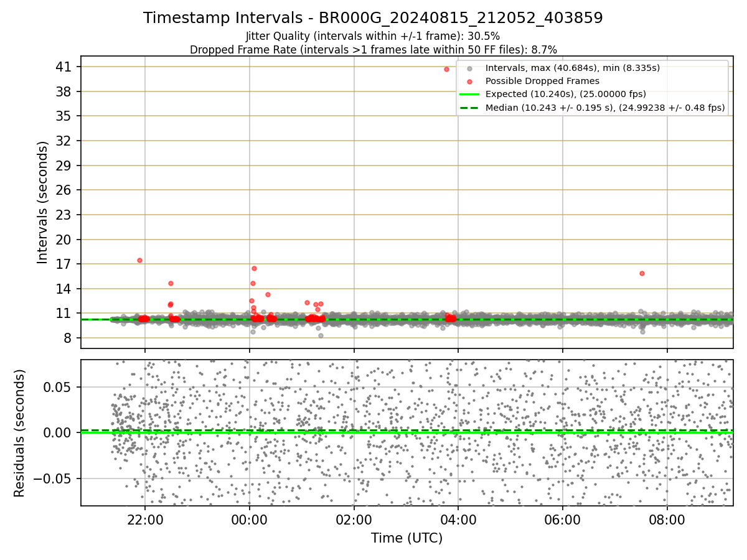Screen dimensions: 747x560
Task: Click the x-axis tick label '22:00'
Action: (x=145, y=520)
